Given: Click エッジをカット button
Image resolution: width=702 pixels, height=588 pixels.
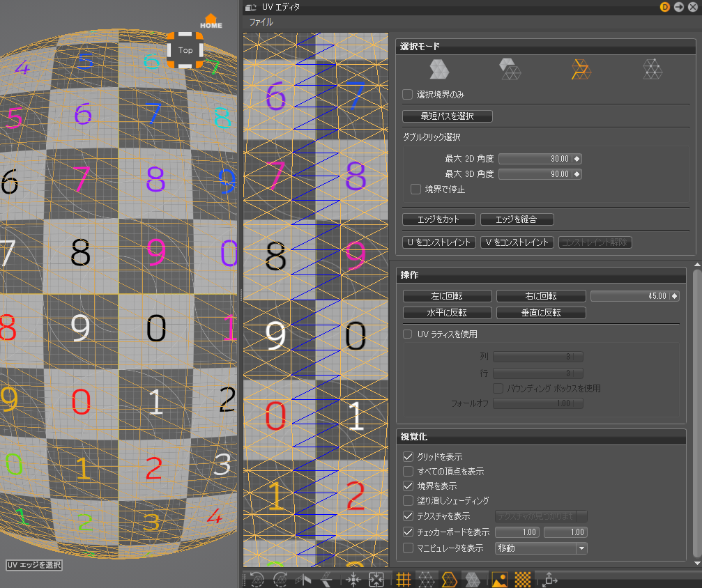Looking at the screenshot, I should (x=438, y=219).
